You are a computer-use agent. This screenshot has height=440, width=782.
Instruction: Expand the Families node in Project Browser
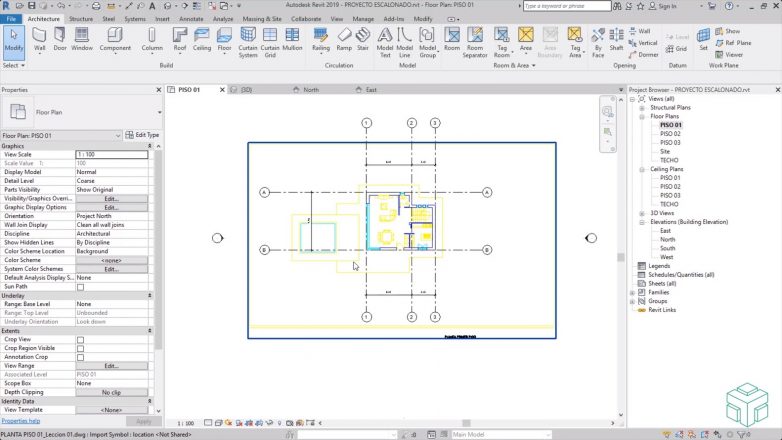click(634, 292)
